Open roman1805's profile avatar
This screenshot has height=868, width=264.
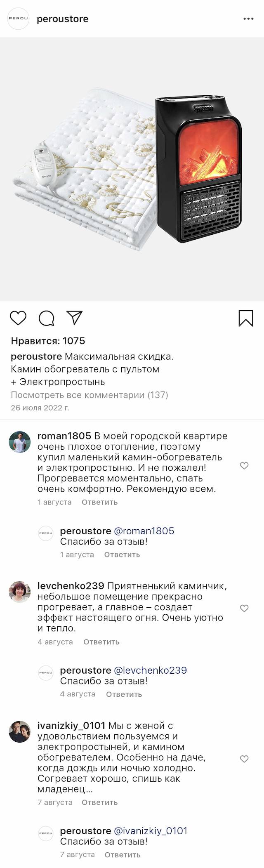pyautogui.click(x=20, y=442)
